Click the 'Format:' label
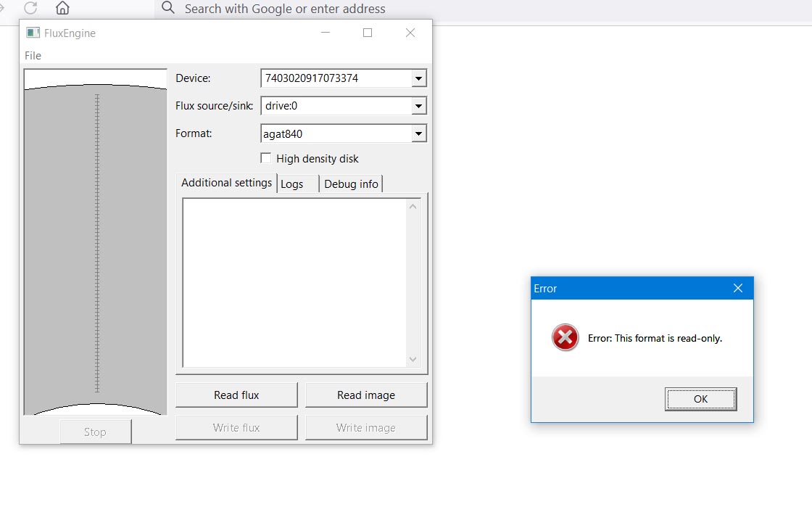The image size is (812, 515). [x=193, y=133]
